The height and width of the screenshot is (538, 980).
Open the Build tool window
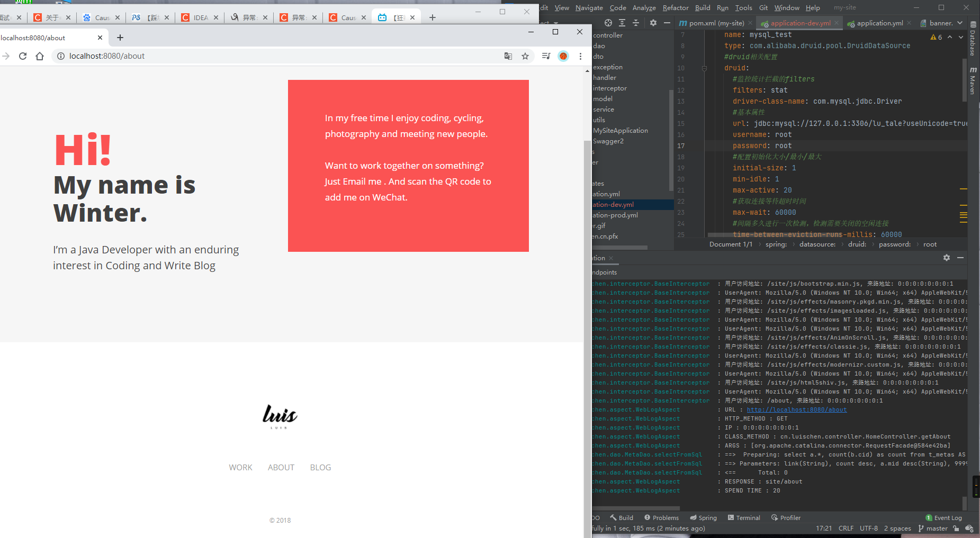[622, 518]
